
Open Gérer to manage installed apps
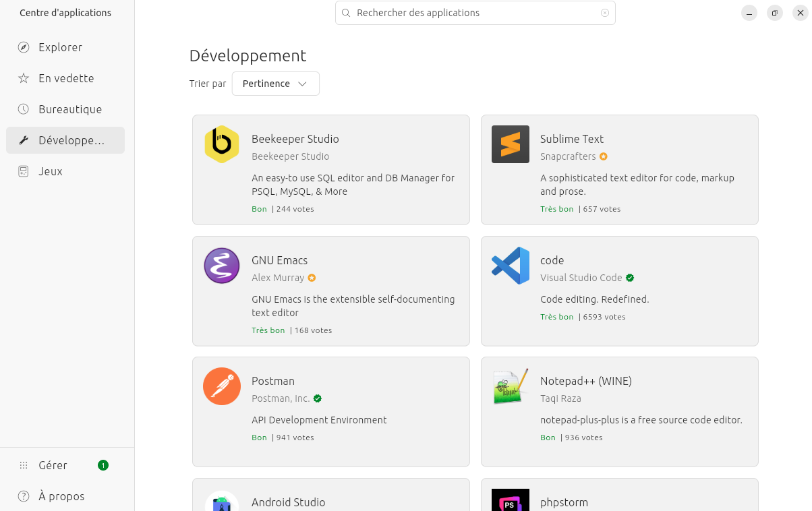[x=53, y=465]
